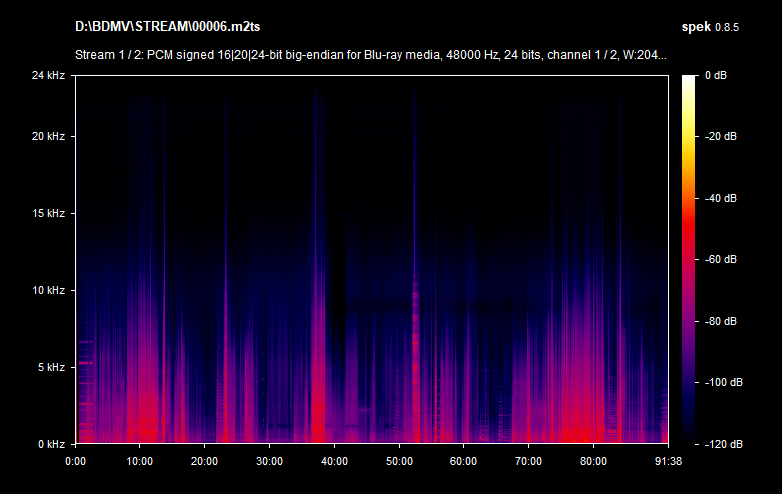Click the 24 kHz frequency axis label
The width and height of the screenshot is (782, 494).
coord(48,76)
